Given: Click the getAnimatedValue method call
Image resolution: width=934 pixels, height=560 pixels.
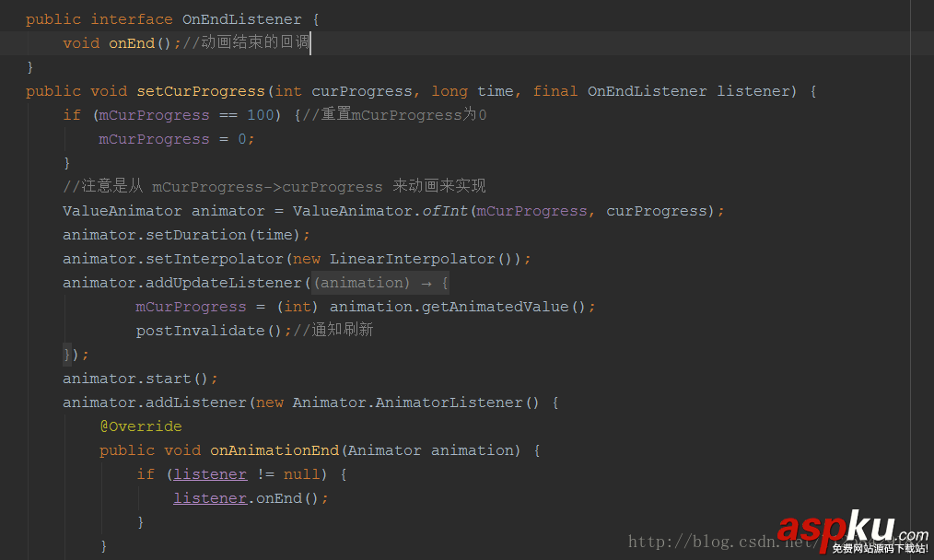Looking at the screenshot, I should [500, 306].
